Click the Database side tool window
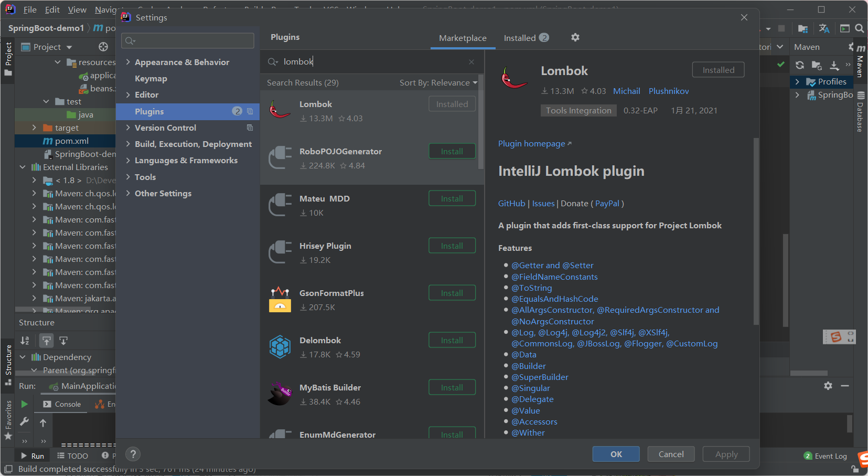The height and width of the screenshot is (476, 868). click(861, 112)
